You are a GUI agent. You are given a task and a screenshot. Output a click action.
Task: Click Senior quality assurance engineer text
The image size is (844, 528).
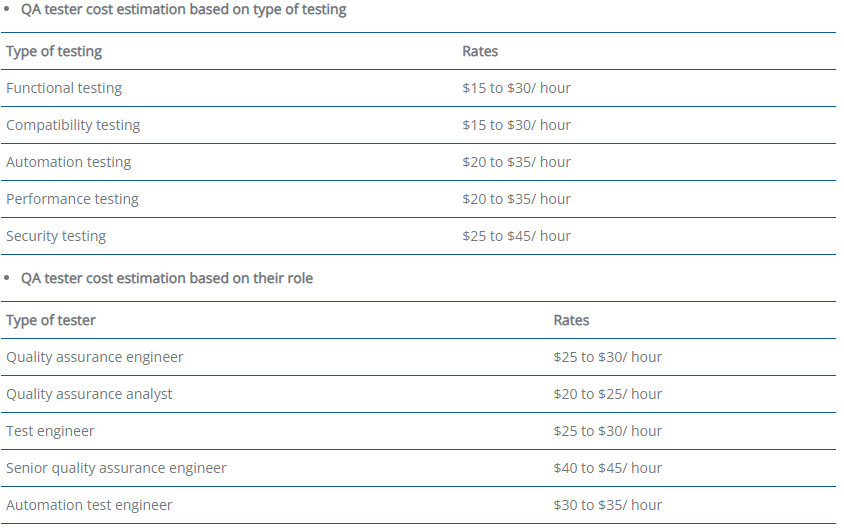click(x=116, y=468)
